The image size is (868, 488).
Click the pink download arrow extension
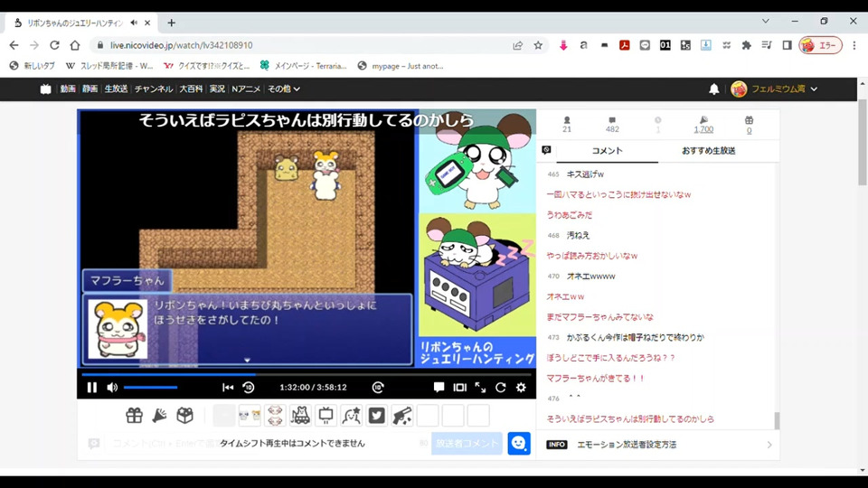(563, 45)
